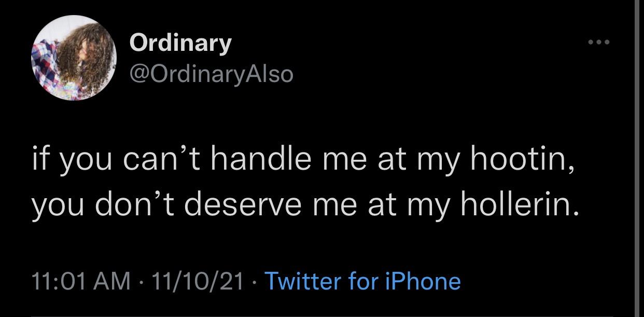Open the tweet's three-dot more options menu
Image resolution: width=644 pixels, height=317 pixels.
[x=598, y=42]
